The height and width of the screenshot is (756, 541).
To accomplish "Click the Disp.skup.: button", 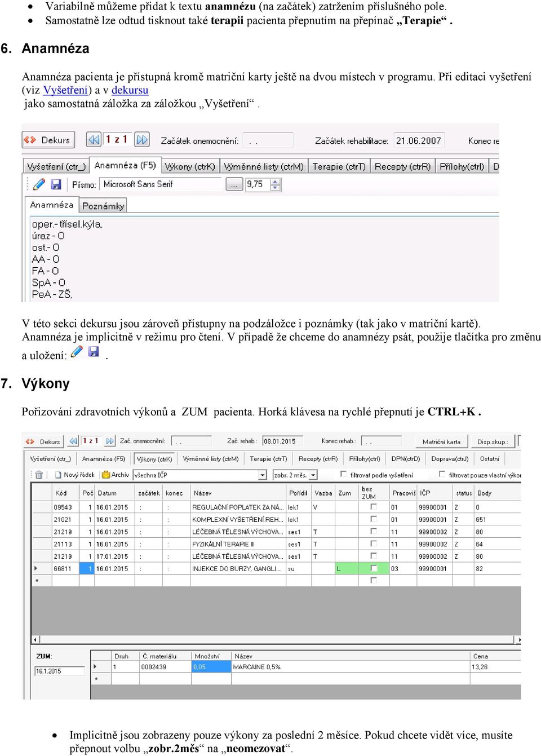I will click(493, 441).
